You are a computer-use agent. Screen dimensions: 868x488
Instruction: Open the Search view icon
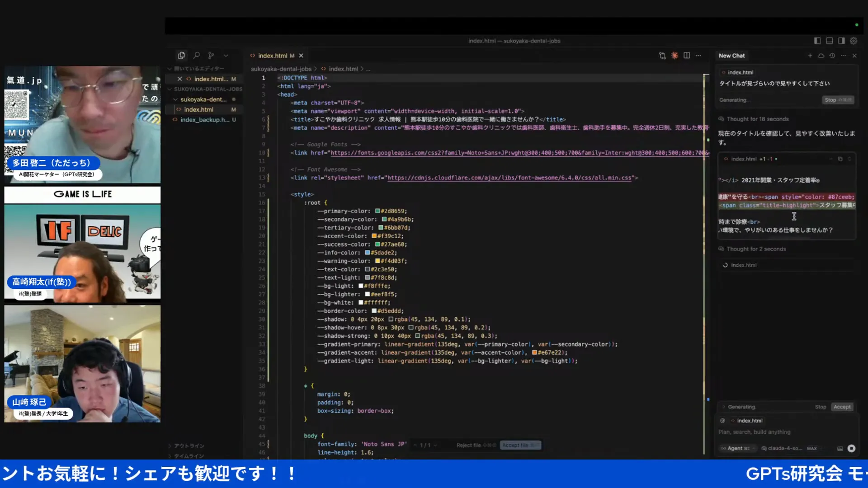[x=197, y=55]
